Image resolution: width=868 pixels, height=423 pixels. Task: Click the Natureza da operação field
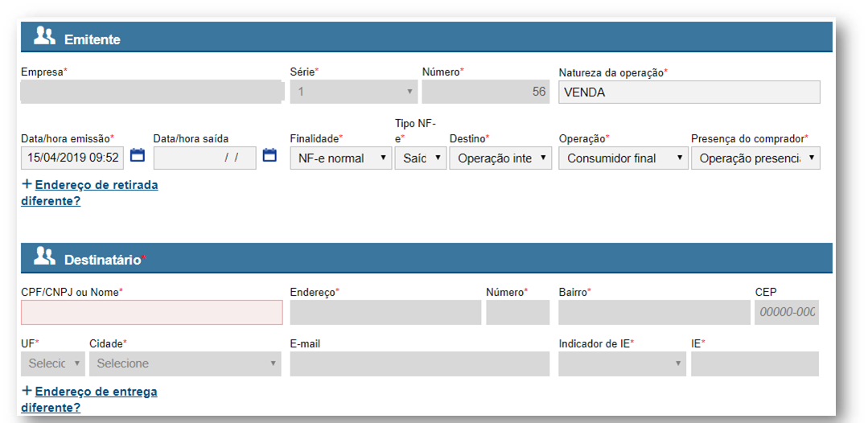(x=689, y=92)
